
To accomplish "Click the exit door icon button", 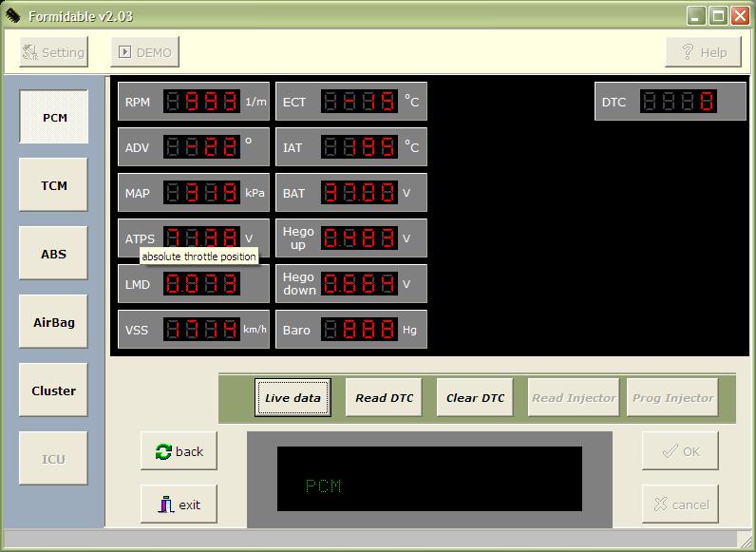I will click(x=179, y=504).
